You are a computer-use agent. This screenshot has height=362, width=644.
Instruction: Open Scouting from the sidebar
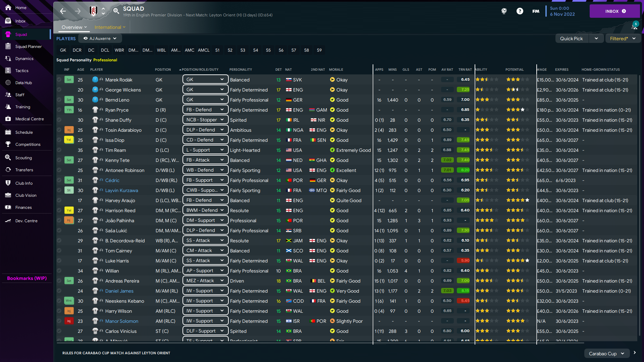(x=23, y=158)
